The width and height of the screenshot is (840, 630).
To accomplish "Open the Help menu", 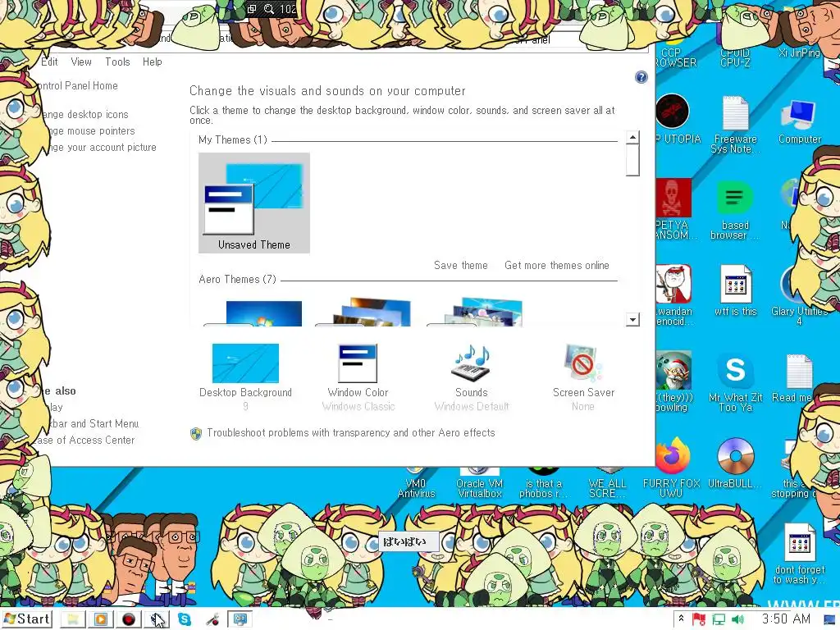I will (152, 62).
